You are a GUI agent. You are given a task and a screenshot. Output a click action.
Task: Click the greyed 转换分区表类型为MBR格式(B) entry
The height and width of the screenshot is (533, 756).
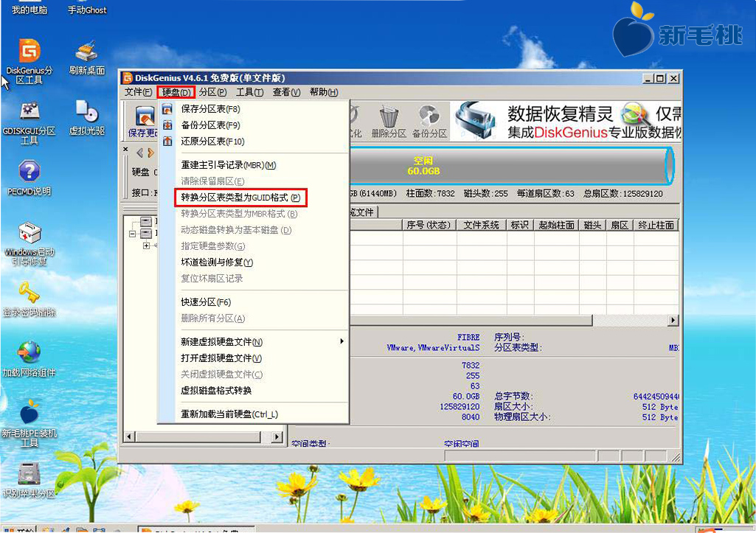point(254,214)
